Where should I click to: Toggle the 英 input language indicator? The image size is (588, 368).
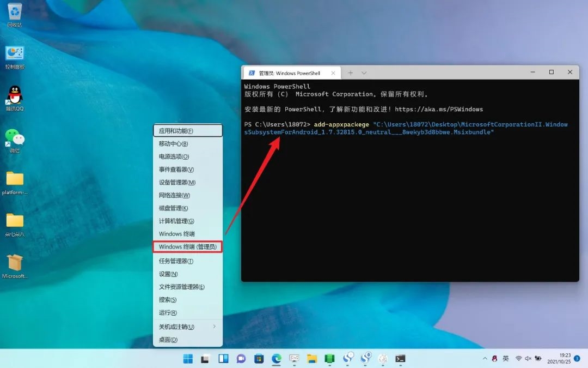tap(506, 358)
